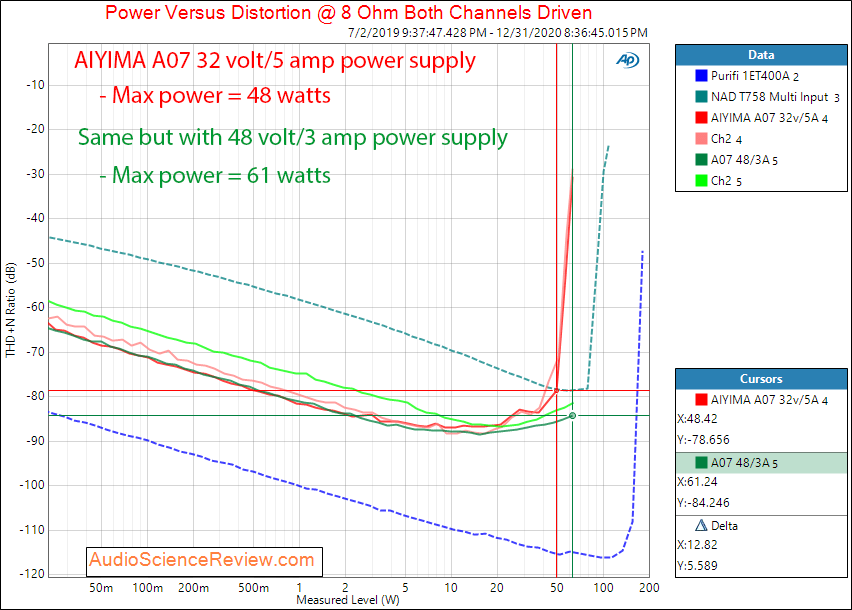Click the bright green Ch2 5 legend swatch
This screenshot has width=852, height=610.
coord(701,181)
